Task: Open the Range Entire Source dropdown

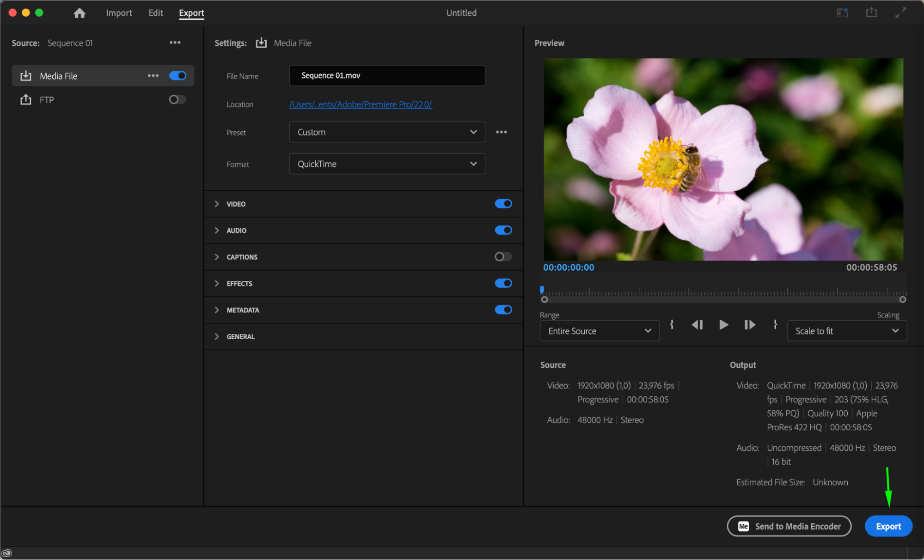Action: [x=599, y=331]
